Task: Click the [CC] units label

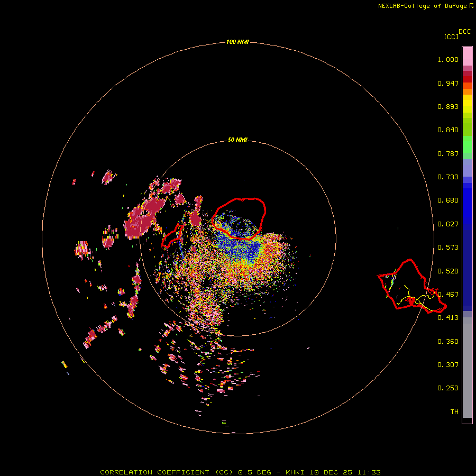Action: click(451, 36)
